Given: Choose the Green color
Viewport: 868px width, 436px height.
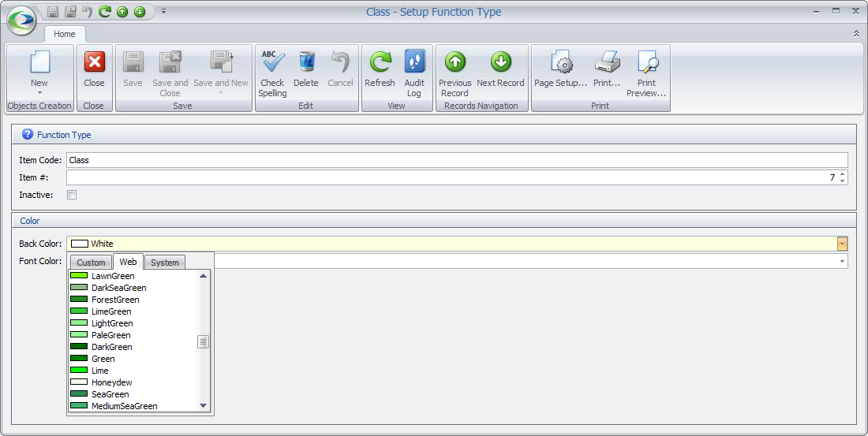Looking at the screenshot, I should click(133, 359).
